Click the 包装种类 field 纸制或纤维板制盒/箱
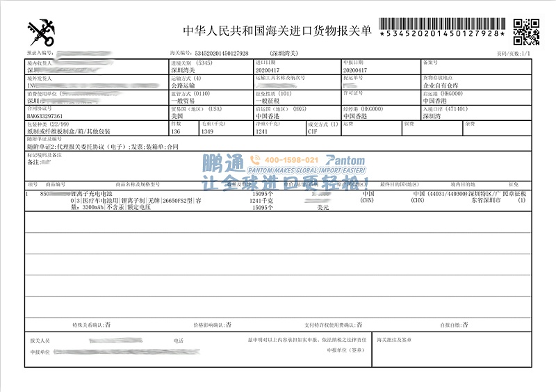 tap(68, 131)
